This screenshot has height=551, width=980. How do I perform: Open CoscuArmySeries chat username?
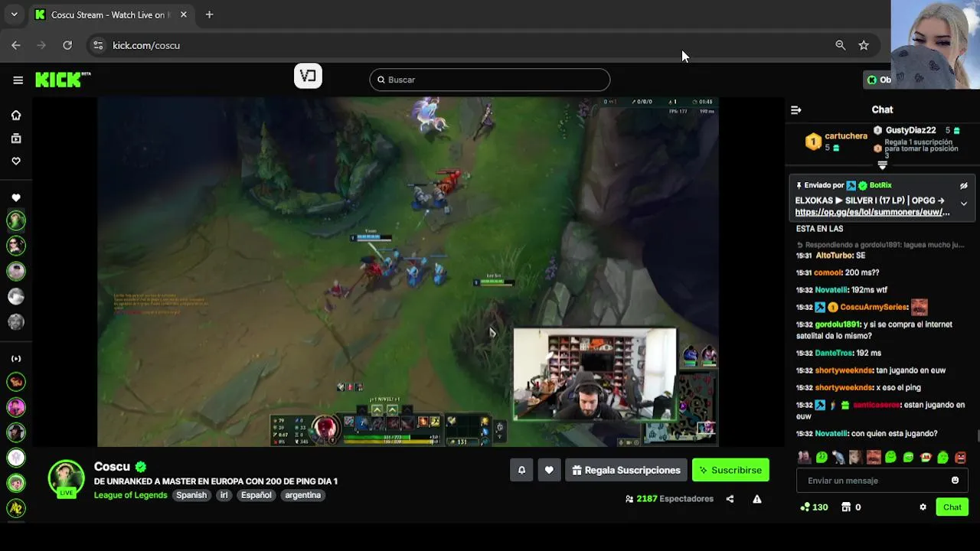coord(874,308)
